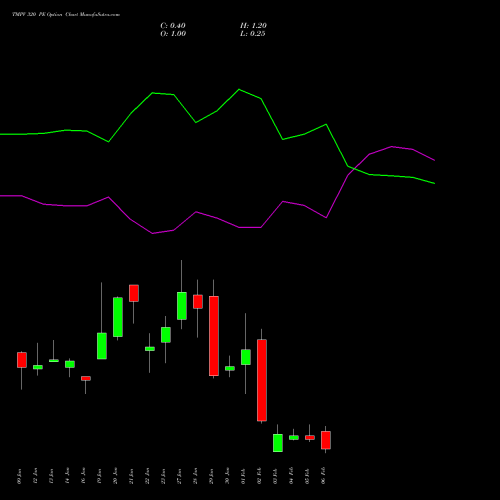This screenshot has width=500, height=500.
Task: Click the low value 'L: 0.25'
Action: pos(253,34)
